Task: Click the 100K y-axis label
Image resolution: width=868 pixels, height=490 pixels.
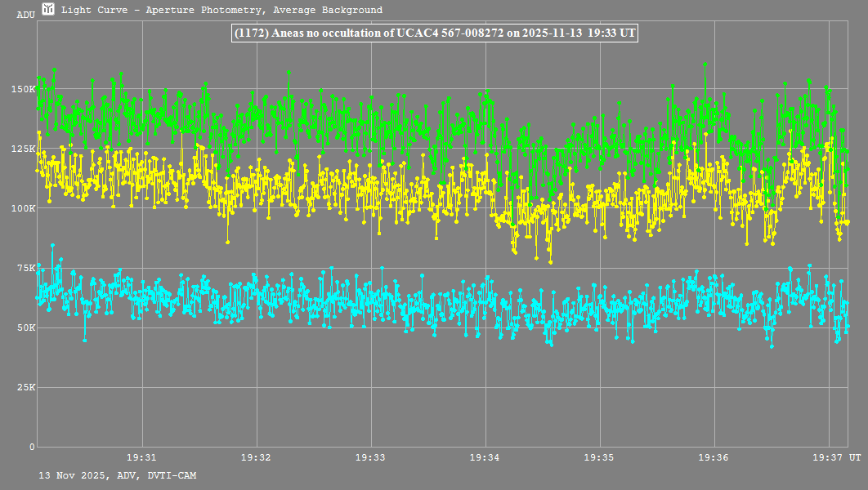Action: [23, 208]
